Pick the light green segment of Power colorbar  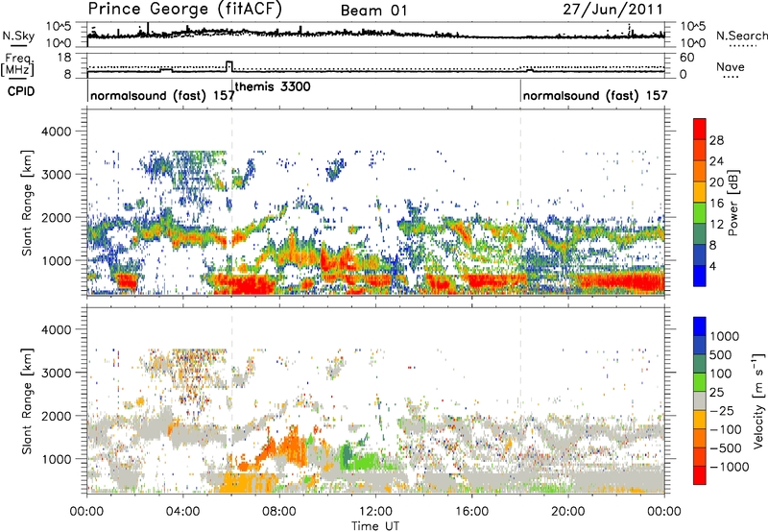pyautogui.click(x=700, y=213)
